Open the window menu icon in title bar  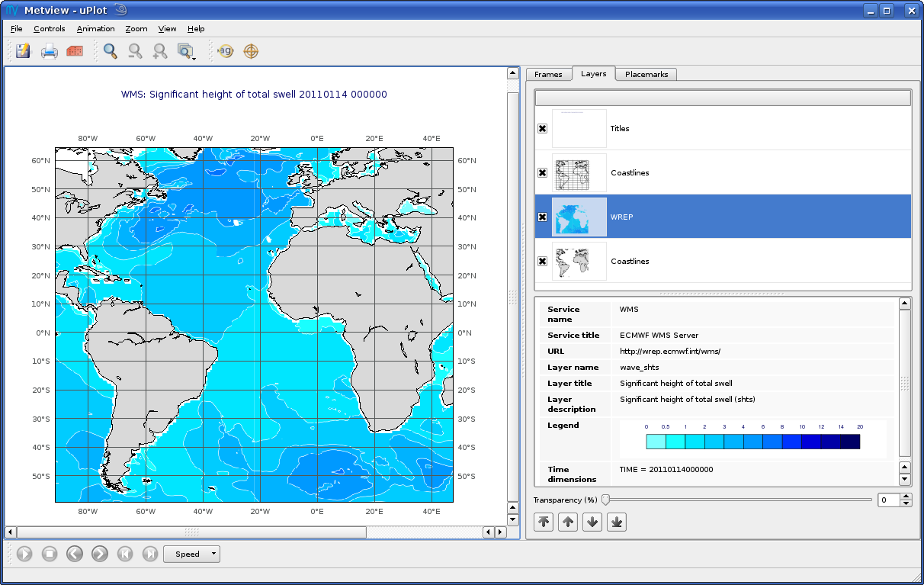(12, 10)
